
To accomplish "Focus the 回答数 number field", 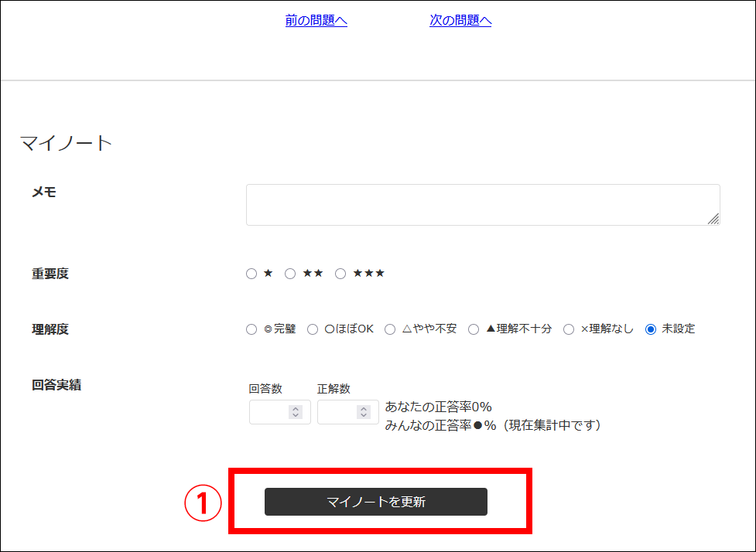I will click(269, 412).
